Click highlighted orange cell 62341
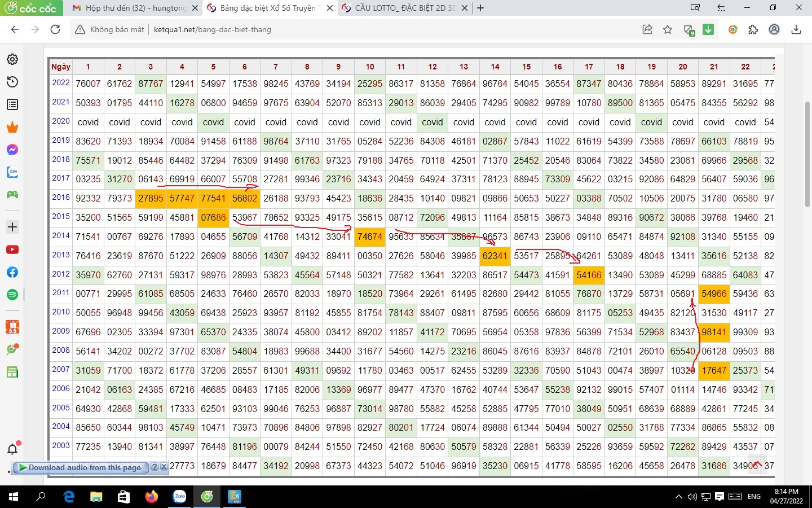The width and height of the screenshot is (812, 508). click(x=495, y=256)
